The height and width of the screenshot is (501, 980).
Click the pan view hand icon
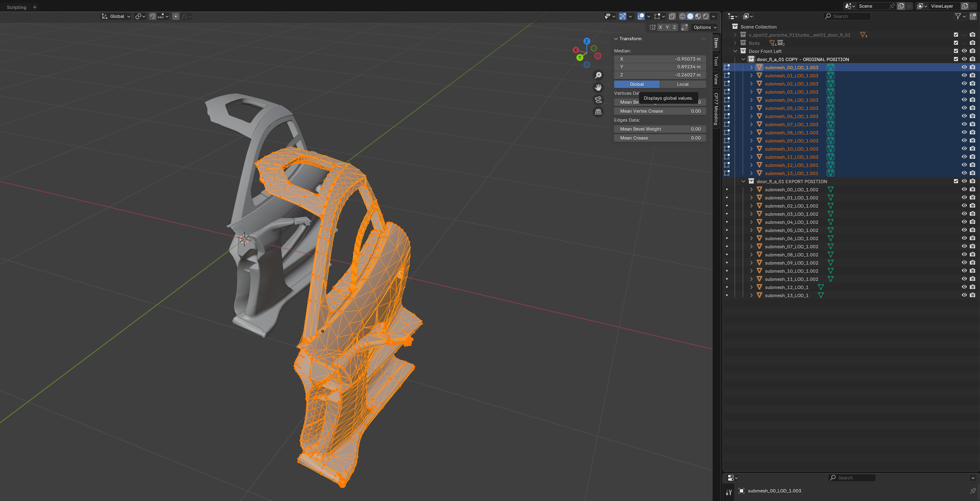(x=598, y=88)
